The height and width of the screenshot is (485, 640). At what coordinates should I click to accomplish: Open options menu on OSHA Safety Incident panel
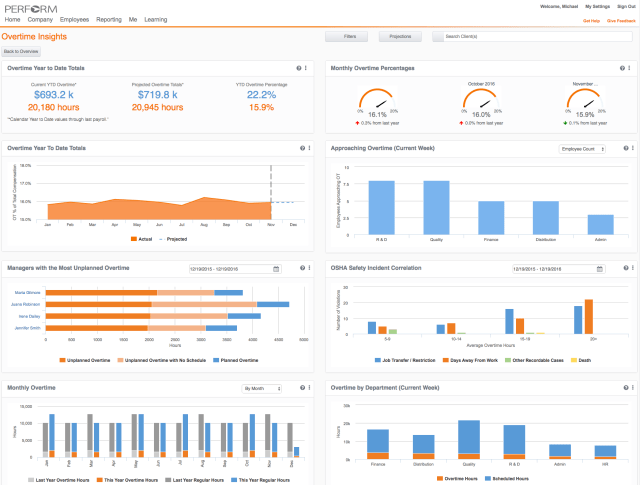pos(631,269)
